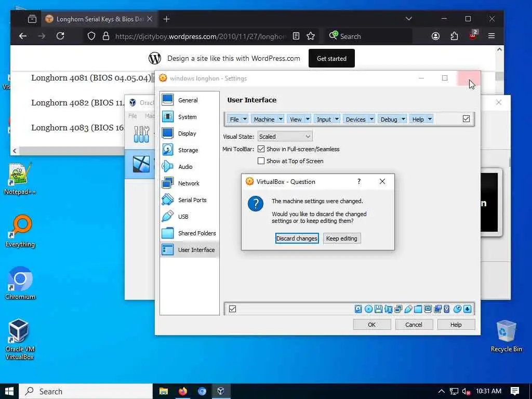This screenshot has height=399, width=532.
Task: Confirm settings with OK button
Action: pyautogui.click(x=372, y=325)
